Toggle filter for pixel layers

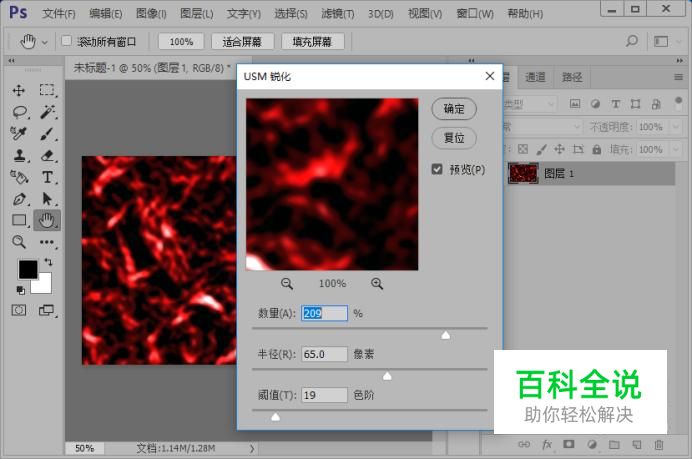(x=575, y=104)
